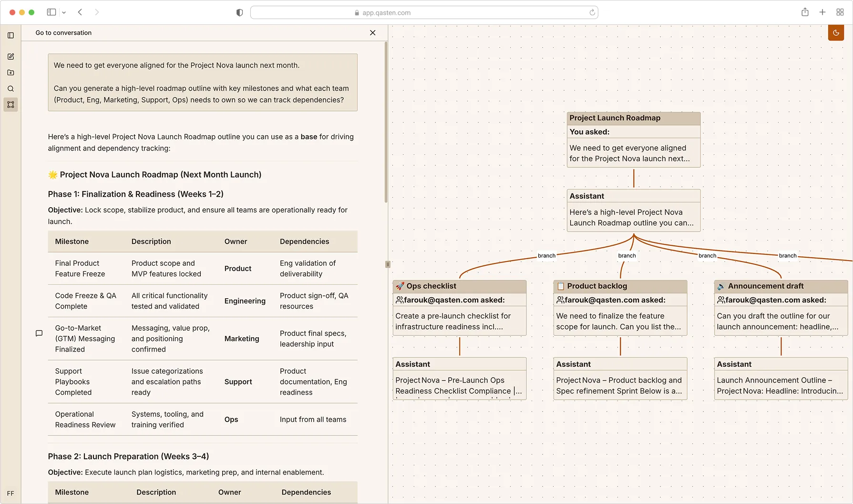Click the Safari share icon

click(x=805, y=12)
